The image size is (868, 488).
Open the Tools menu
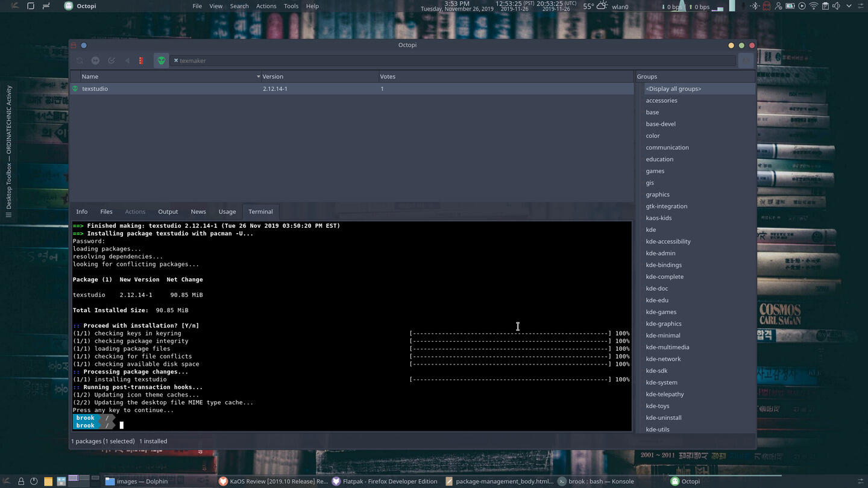291,6
